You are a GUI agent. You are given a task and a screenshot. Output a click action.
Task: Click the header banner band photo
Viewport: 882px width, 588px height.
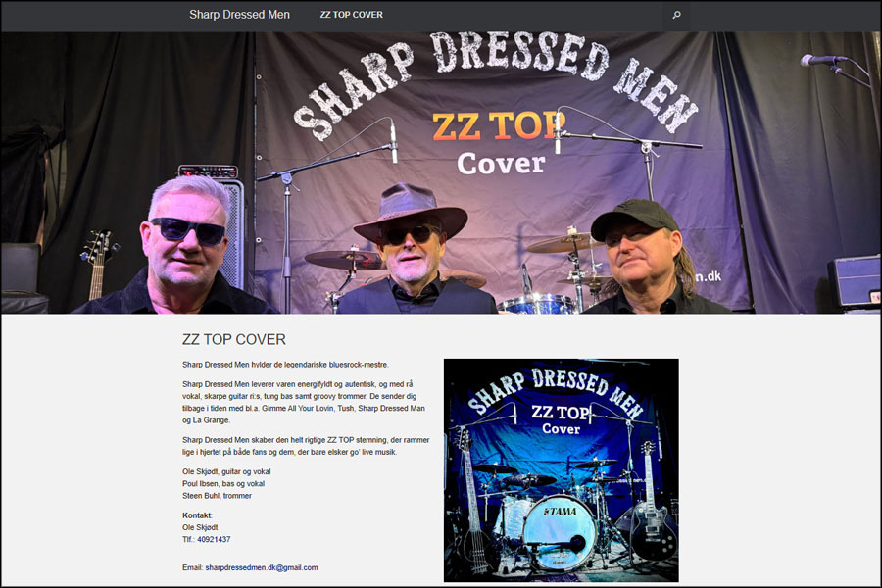441,172
